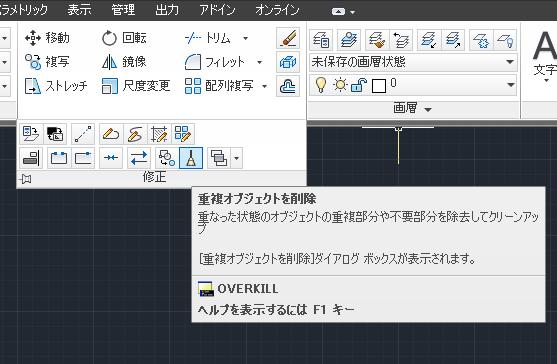Screen dimensions: 557x364
Task: Click Make Object's Layer Current icon
Action: (349, 40)
